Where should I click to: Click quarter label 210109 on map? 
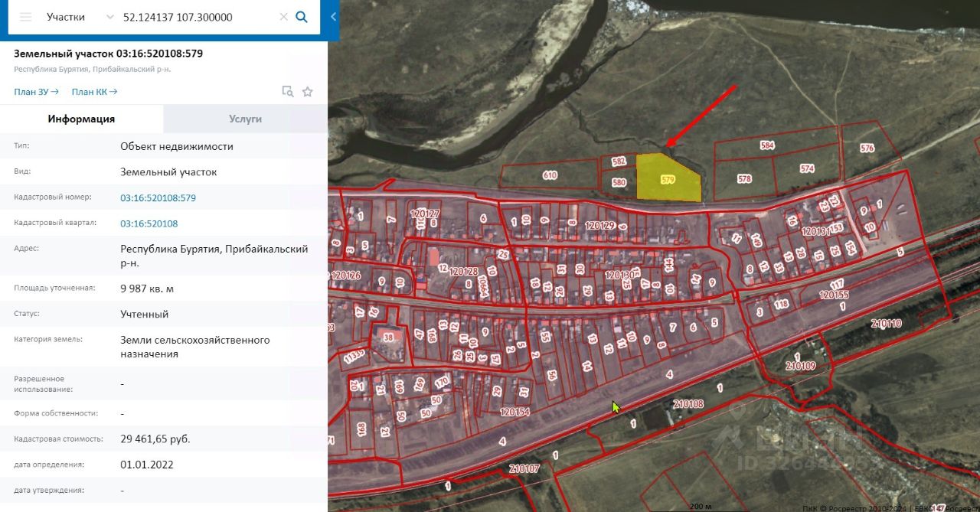pos(800,367)
